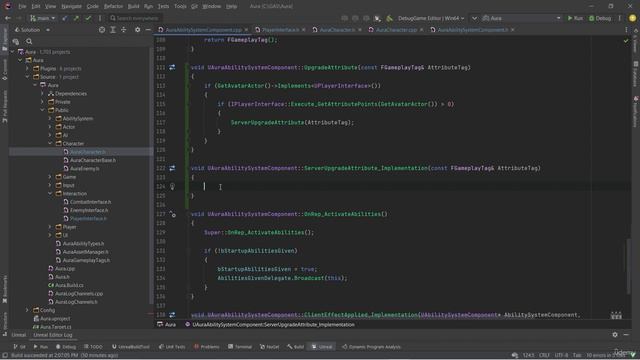Collapse the Interaction folder
This screenshot has height=360, width=640.
[x=50, y=193]
